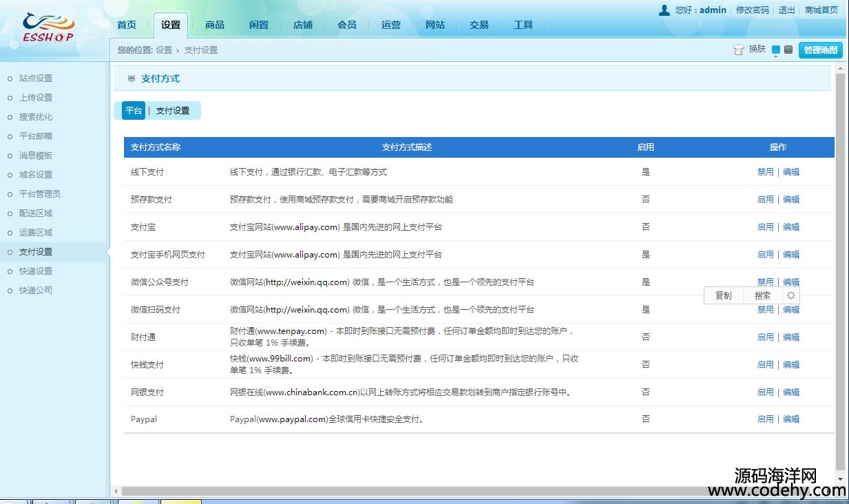Click the 修改密码 link

(753, 10)
